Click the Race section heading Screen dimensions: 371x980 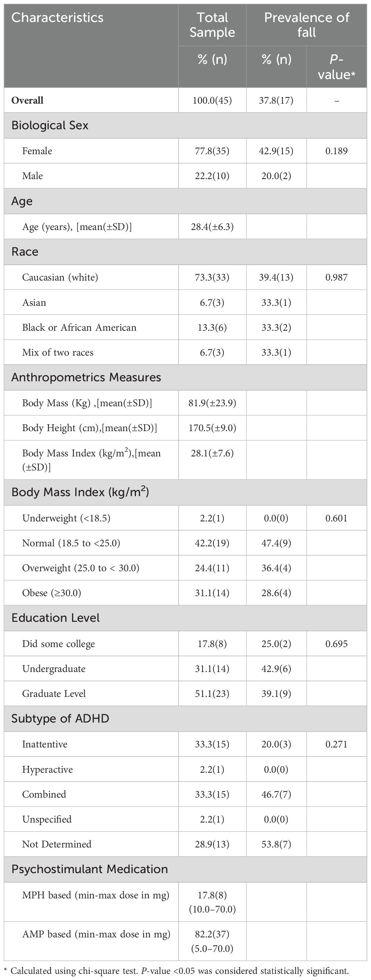25,252
